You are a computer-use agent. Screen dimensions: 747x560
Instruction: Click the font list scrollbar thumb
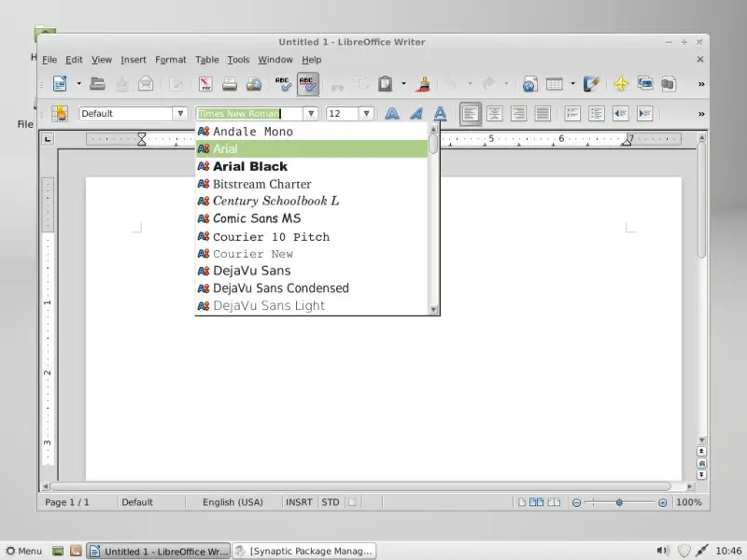(x=433, y=144)
